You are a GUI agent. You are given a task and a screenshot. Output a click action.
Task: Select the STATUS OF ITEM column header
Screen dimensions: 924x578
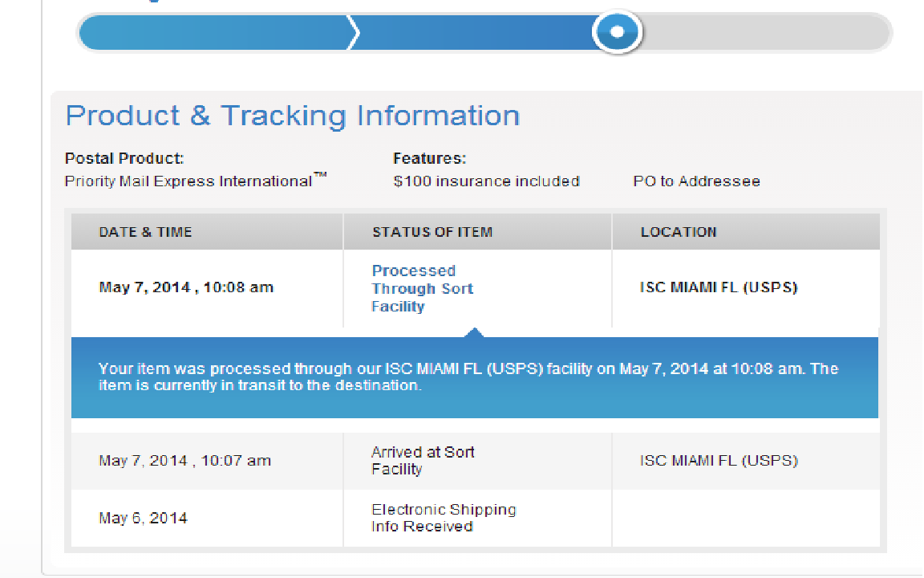(x=432, y=232)
